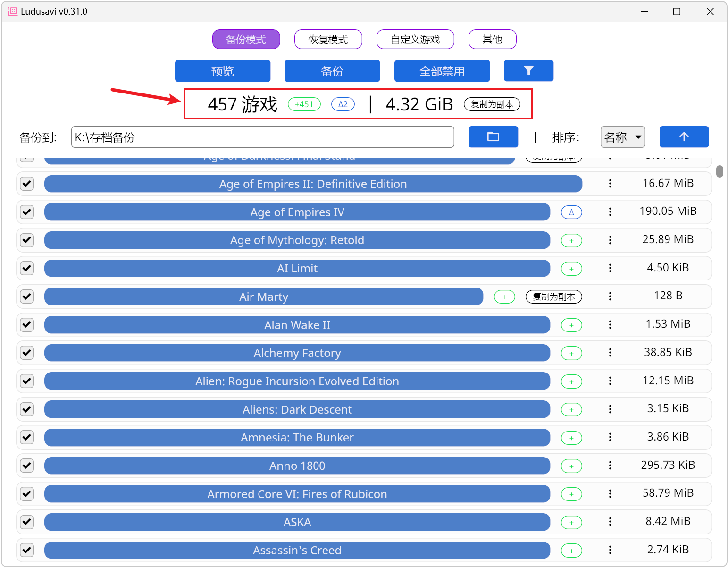Click the green plus badge on Alchemy Factory
The image size is (728, 568).
pos(571,353)
